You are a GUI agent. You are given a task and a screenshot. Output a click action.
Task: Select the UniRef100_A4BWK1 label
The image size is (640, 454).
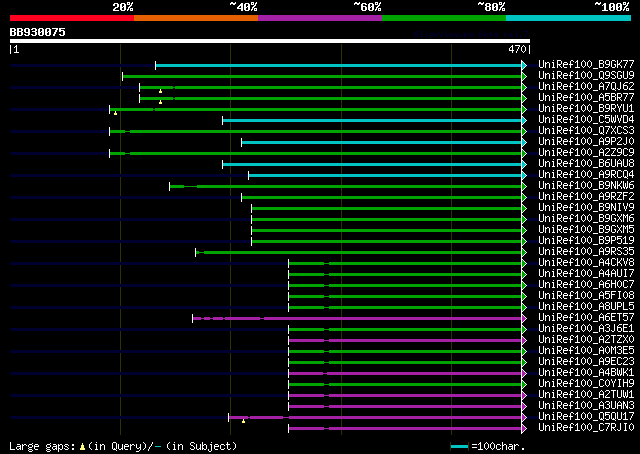(586, 373)
